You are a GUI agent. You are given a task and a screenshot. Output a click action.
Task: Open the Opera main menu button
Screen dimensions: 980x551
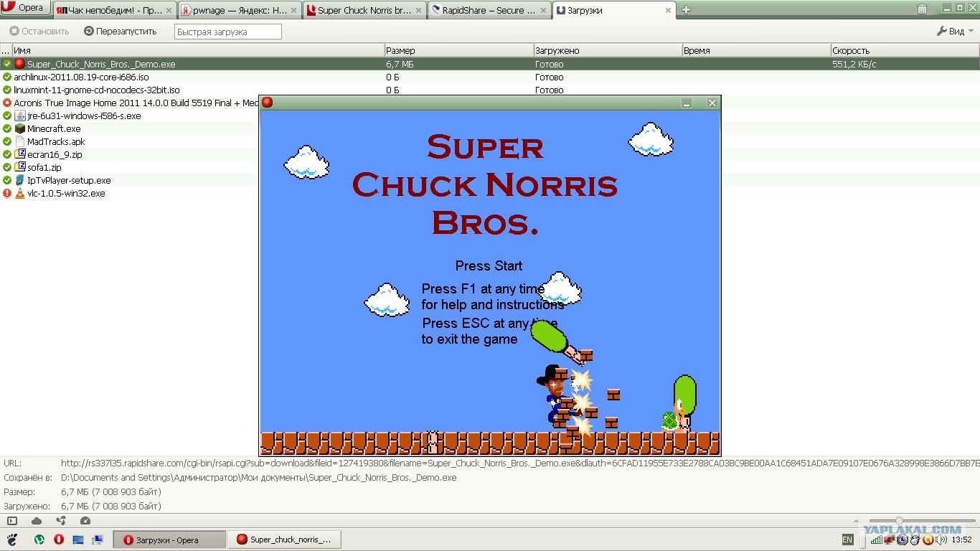[26, 9]
